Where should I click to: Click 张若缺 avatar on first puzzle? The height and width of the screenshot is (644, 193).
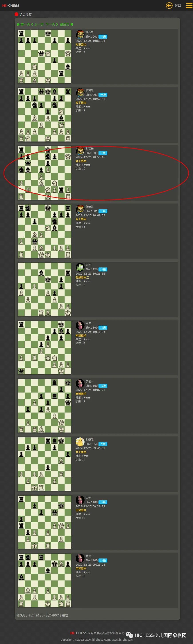pos(80,34)
